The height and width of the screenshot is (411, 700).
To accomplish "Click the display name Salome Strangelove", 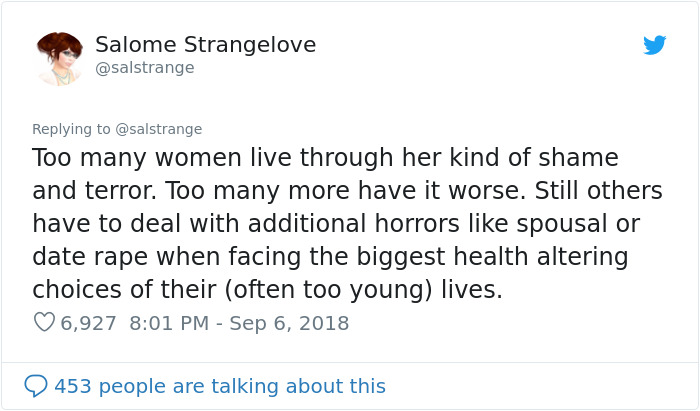I will pos(205,44).
